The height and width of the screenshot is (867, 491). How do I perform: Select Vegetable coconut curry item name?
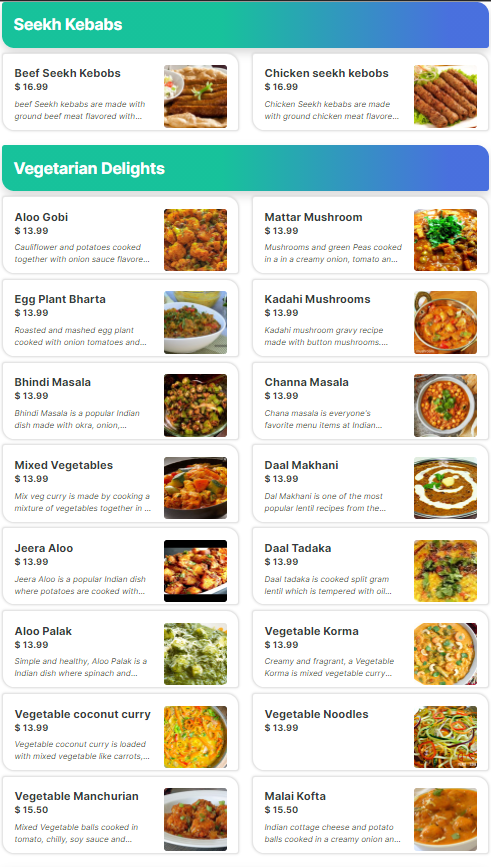(x=82, y=714)
